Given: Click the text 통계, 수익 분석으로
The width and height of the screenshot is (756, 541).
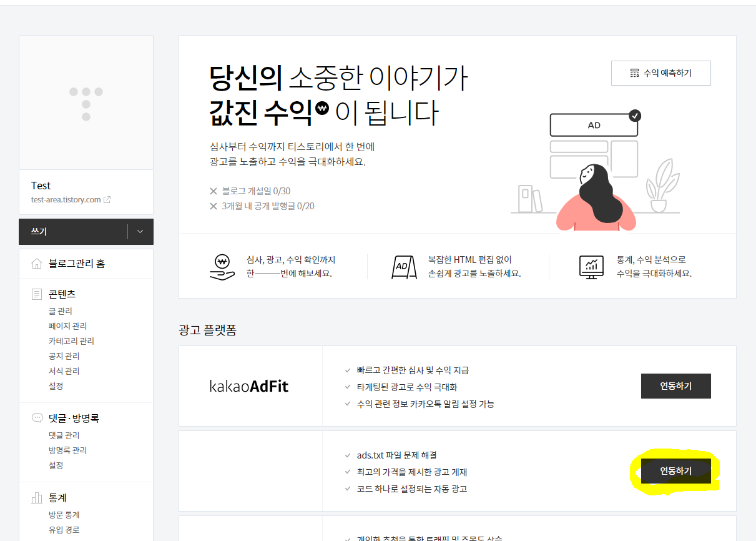Looking at the screenshot, I should click(x=651, y=260).
